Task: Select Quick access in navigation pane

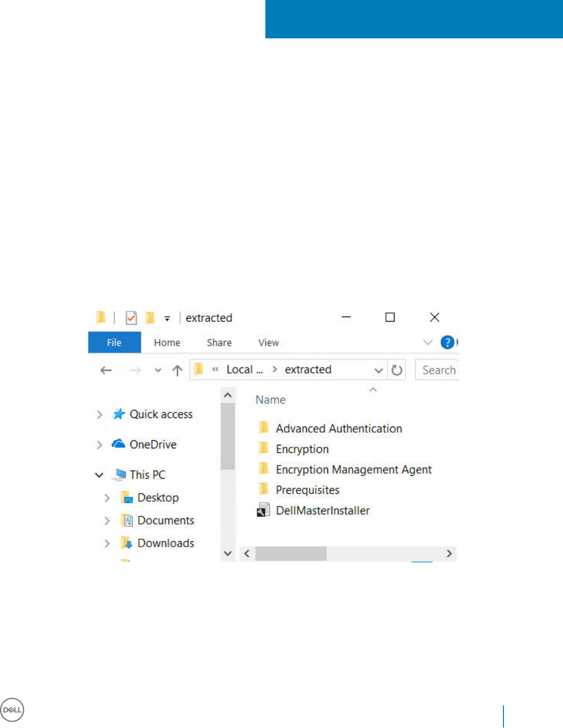Action: pos(161,414)
